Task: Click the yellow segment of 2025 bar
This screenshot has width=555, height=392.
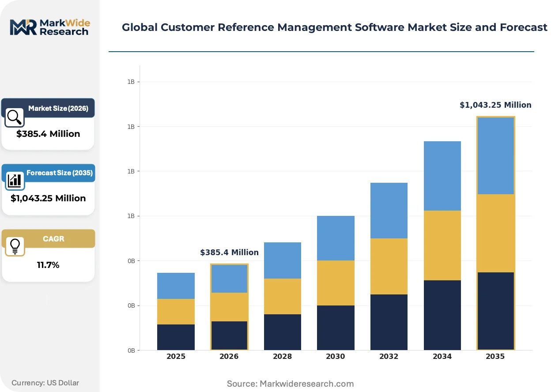Action: click(176, 312)
